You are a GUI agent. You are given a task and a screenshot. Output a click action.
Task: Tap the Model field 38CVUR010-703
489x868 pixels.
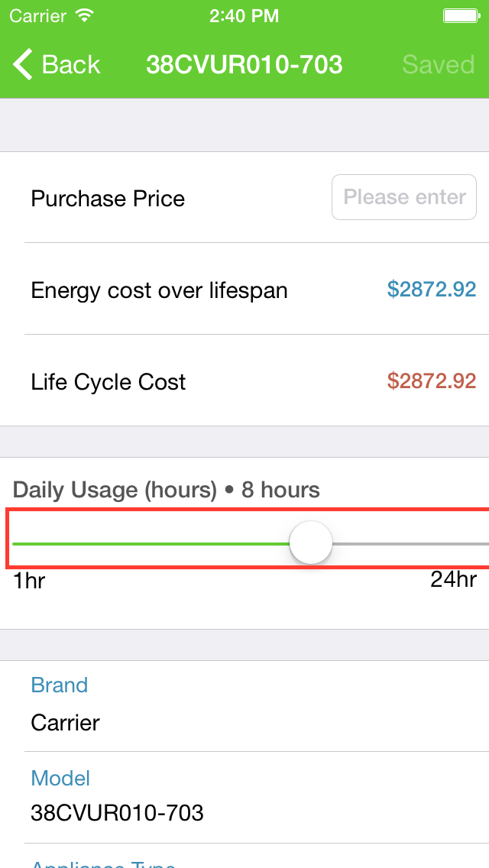pyautogui.click(x=117, y=812)
